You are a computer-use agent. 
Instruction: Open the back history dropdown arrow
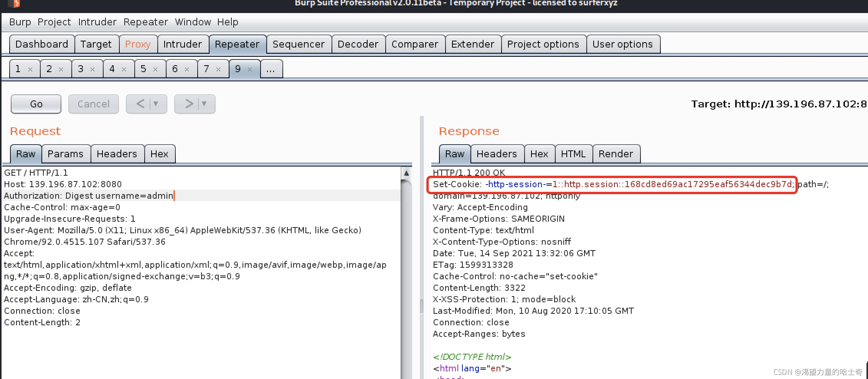point(156,104)
